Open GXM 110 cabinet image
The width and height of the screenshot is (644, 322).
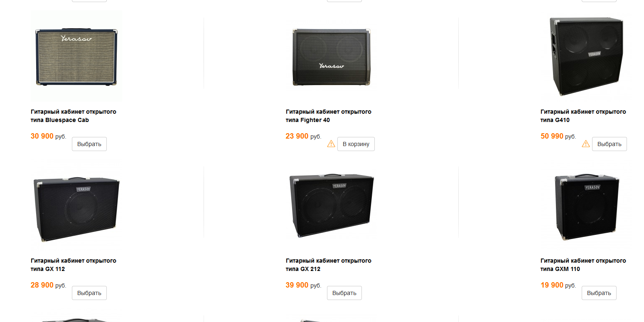pyautogui.click(x=586, y=205)
